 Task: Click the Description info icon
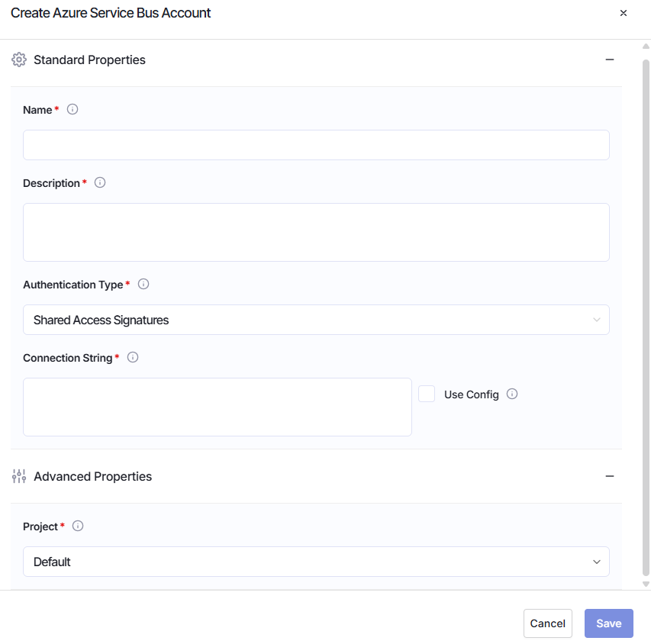click(x=100, y=182)
